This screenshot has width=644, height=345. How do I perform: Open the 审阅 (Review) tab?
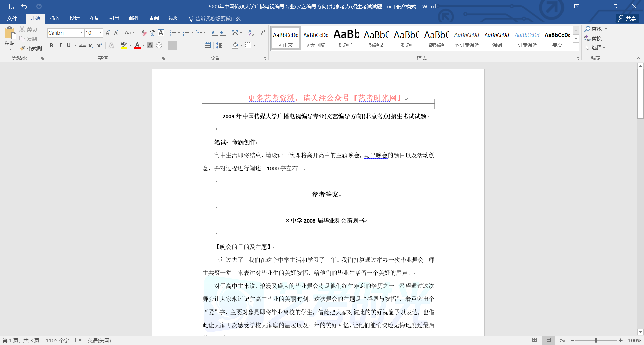(154, 18)
